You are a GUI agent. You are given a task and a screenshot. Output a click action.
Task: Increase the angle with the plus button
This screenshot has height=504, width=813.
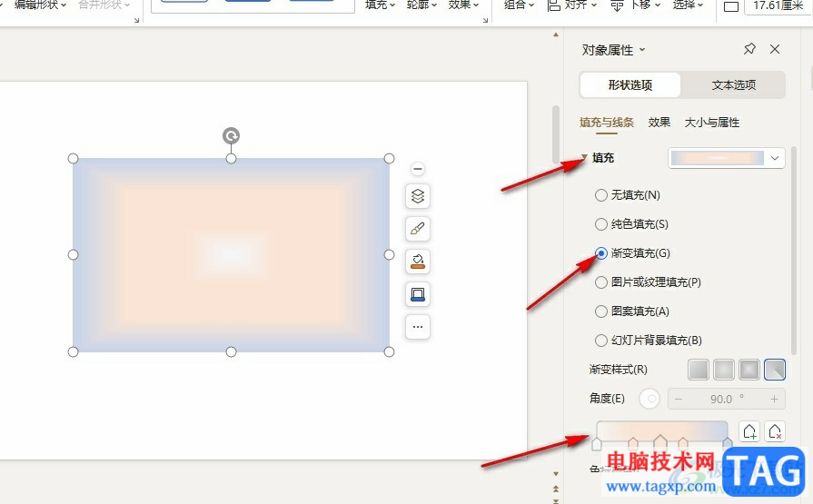click(774, 399)
